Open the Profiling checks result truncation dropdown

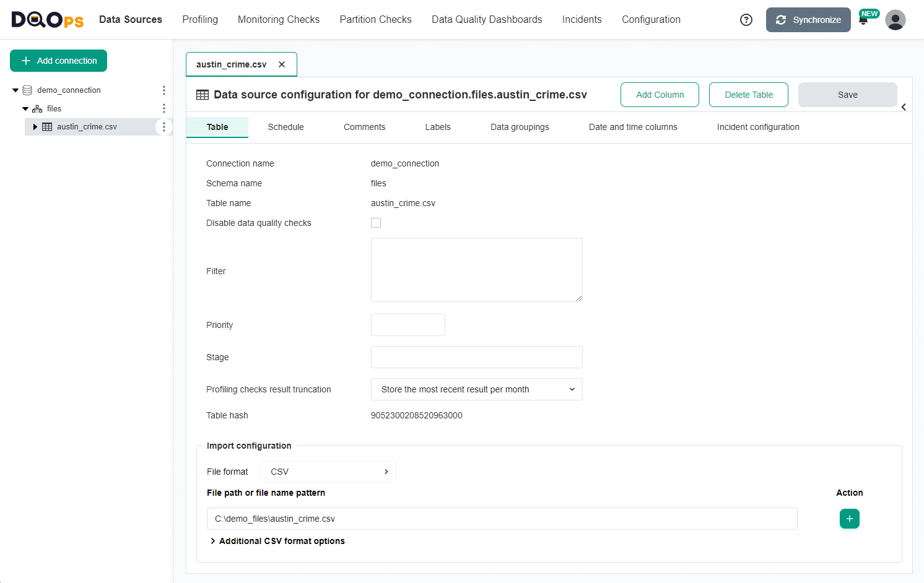click(x=476, y=389)
